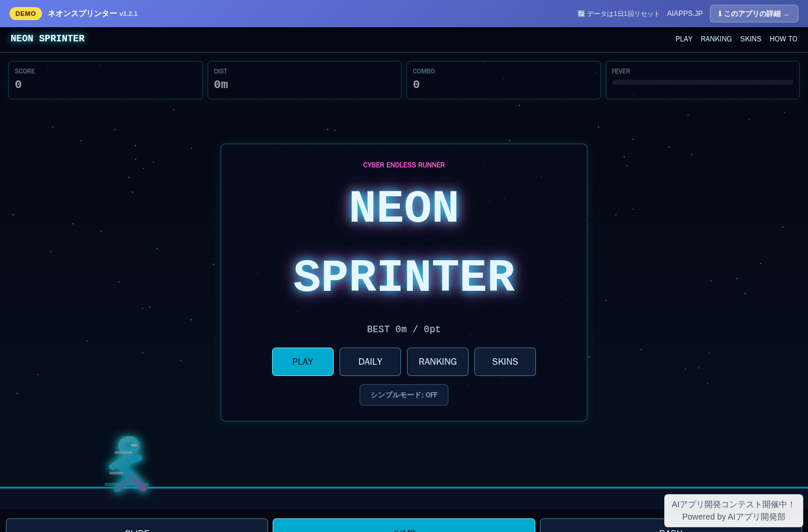
Task: Open このアプリの詳細 button
Action: tap(754, 14)
